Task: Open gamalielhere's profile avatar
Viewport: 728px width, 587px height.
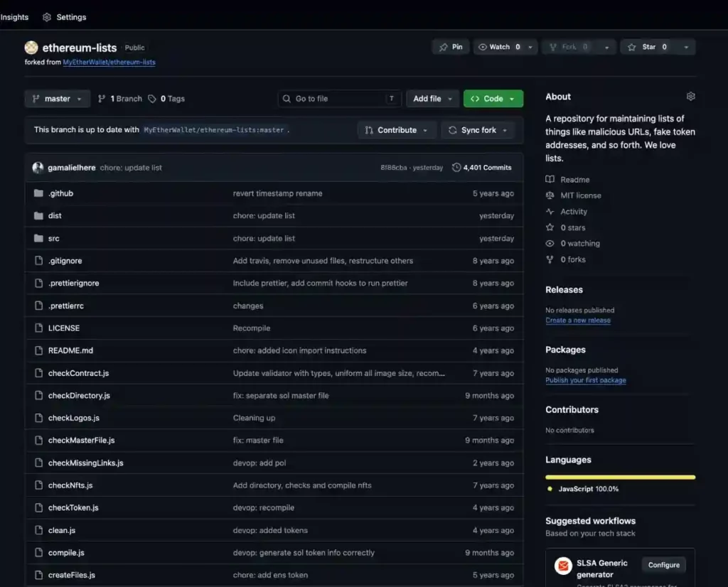Action: (38, 168)
